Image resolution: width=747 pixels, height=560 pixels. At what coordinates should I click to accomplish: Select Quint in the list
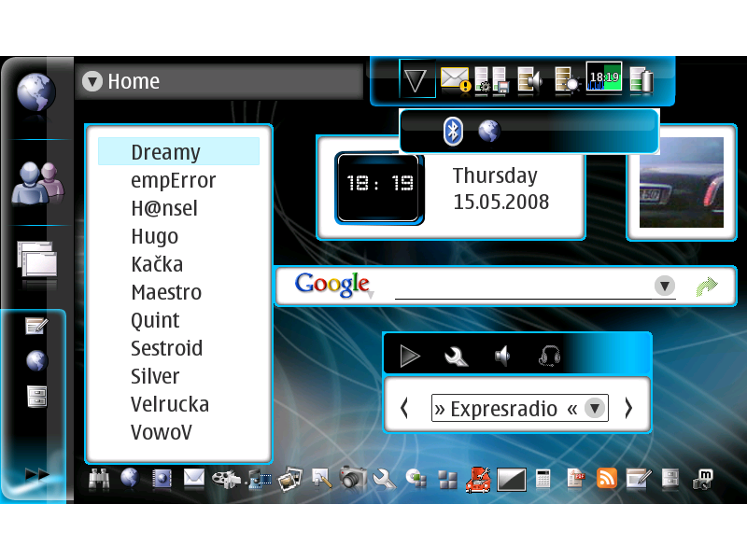[x=178, y=320]
